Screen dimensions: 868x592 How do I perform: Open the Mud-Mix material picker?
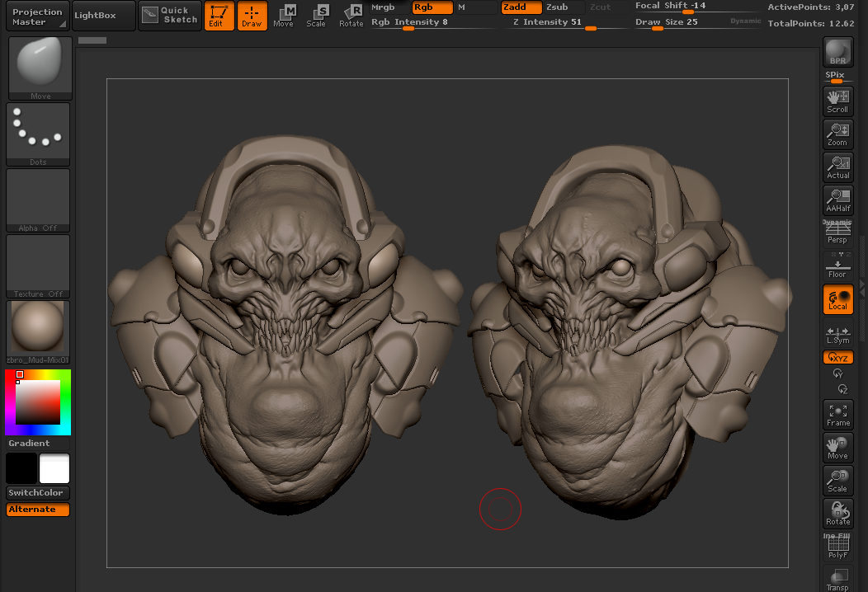(38, 332)
